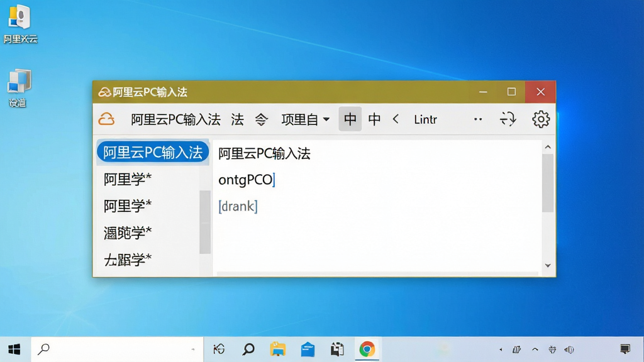Viewport: 644px width, 362px height.
Task: Open the two-dot more options icon
Action: click(x=478, y=119)
